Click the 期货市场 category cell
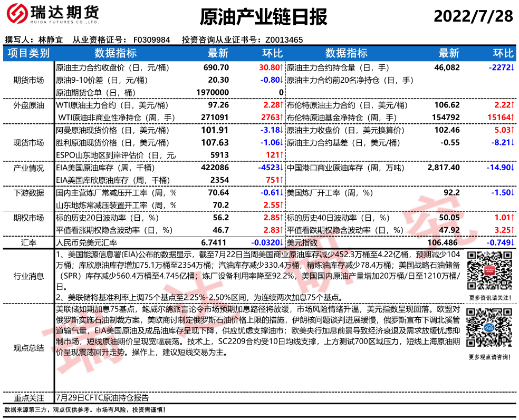 28,80
